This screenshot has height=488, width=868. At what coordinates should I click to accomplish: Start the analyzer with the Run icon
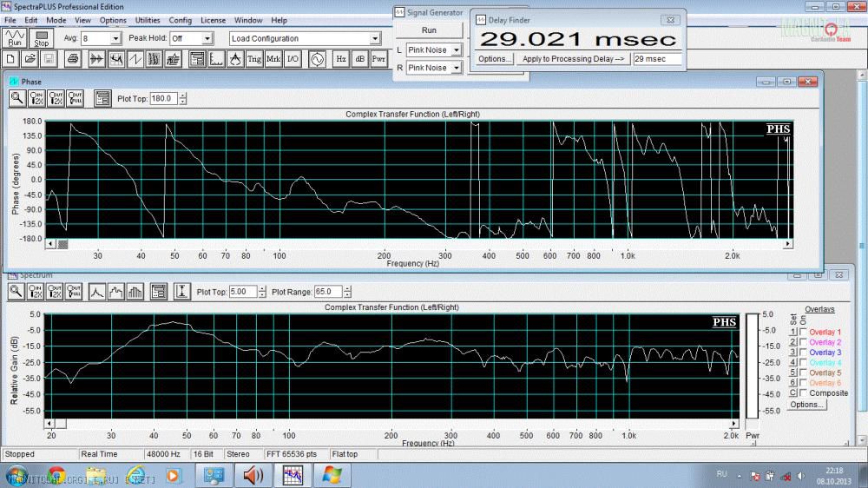15,38
